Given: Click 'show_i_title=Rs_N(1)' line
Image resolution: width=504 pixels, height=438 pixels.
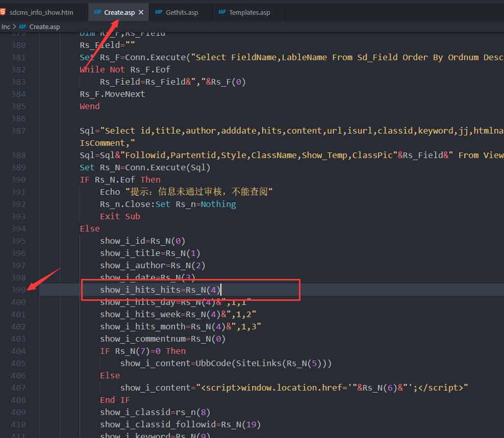Looking at the screenshot, I should (150, 253).
